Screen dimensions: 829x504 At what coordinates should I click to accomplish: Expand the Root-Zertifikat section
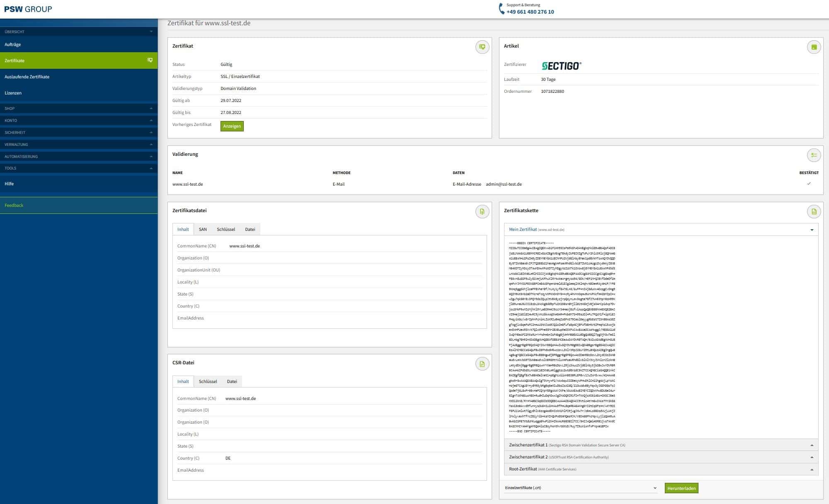point(812,469)
